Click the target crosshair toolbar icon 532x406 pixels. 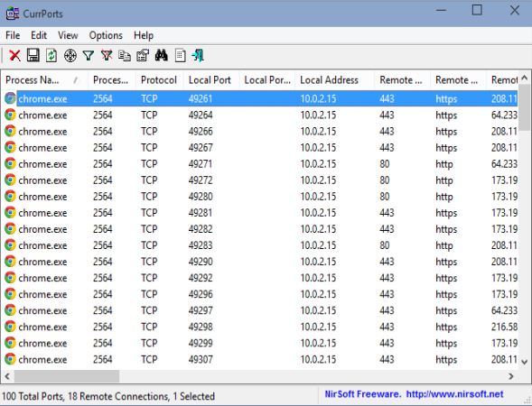click(x=70, y=56)
